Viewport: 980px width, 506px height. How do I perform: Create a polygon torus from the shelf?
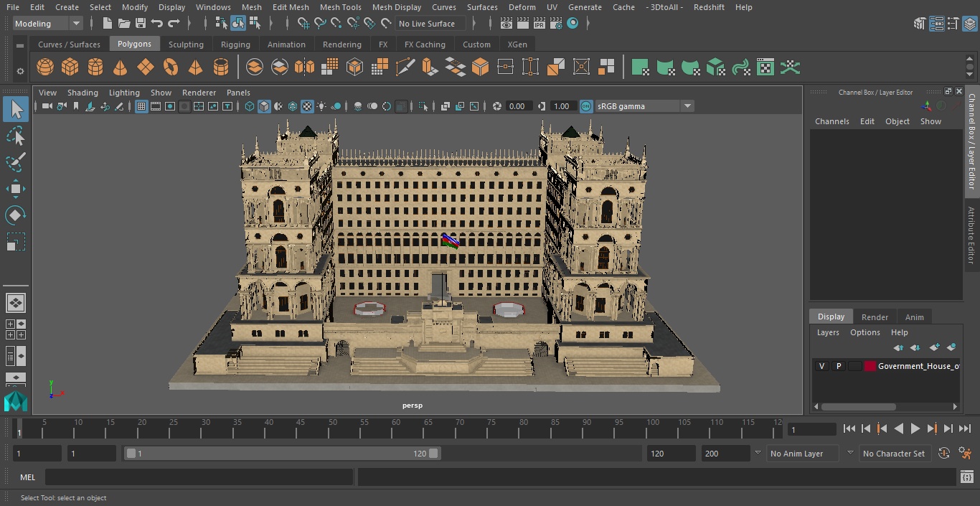click(x=171, y=67)
